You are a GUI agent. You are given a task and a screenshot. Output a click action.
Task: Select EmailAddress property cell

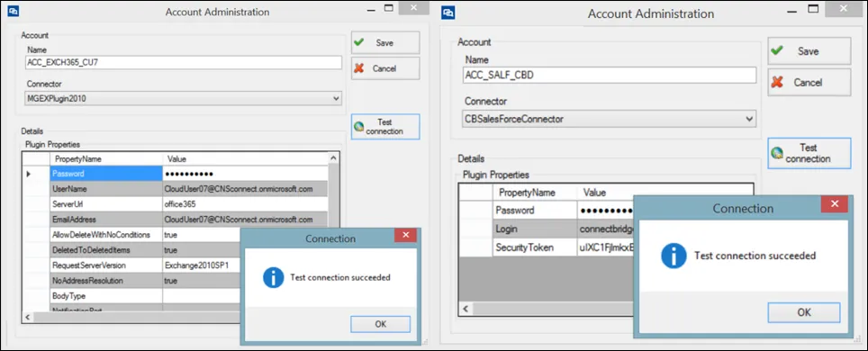(x=106, y=220)
